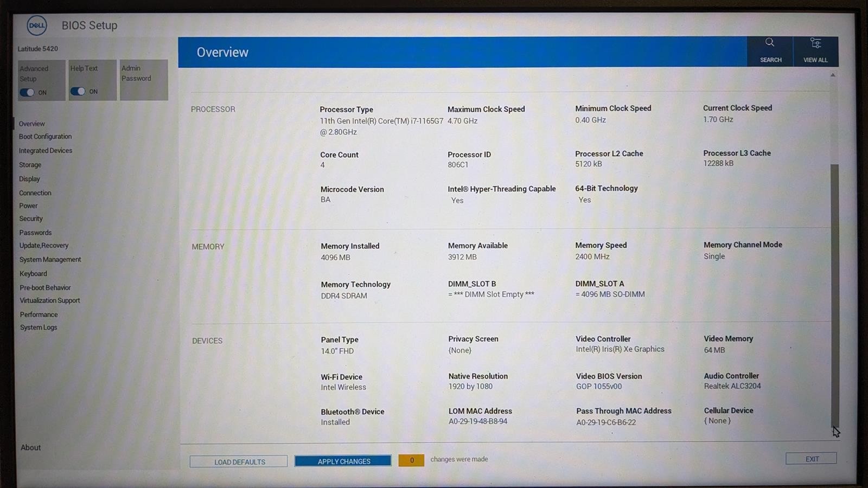Click the vertical scrollbar thumb
Screen dimensions: 868x488
click(834, 296)
